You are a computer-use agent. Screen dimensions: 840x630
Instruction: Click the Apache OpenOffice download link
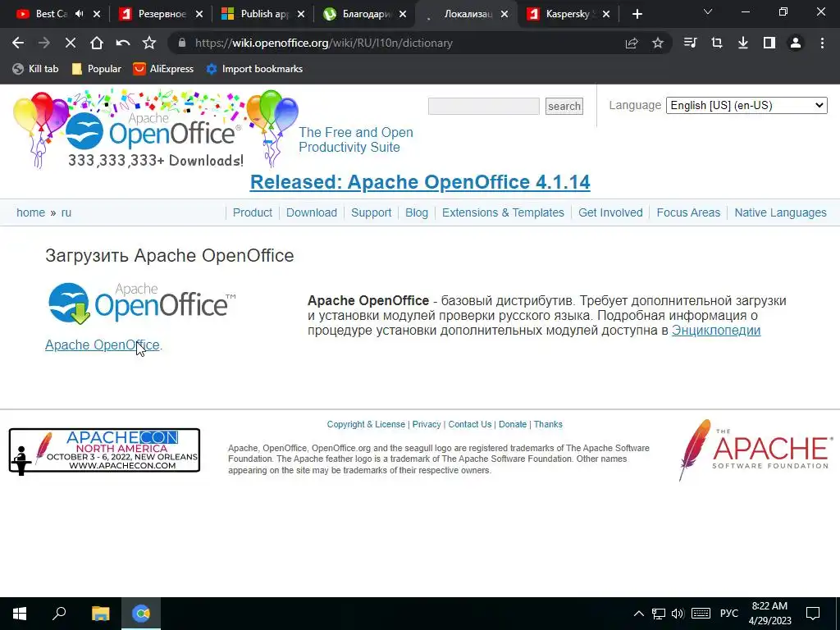(x=103, y=345)
